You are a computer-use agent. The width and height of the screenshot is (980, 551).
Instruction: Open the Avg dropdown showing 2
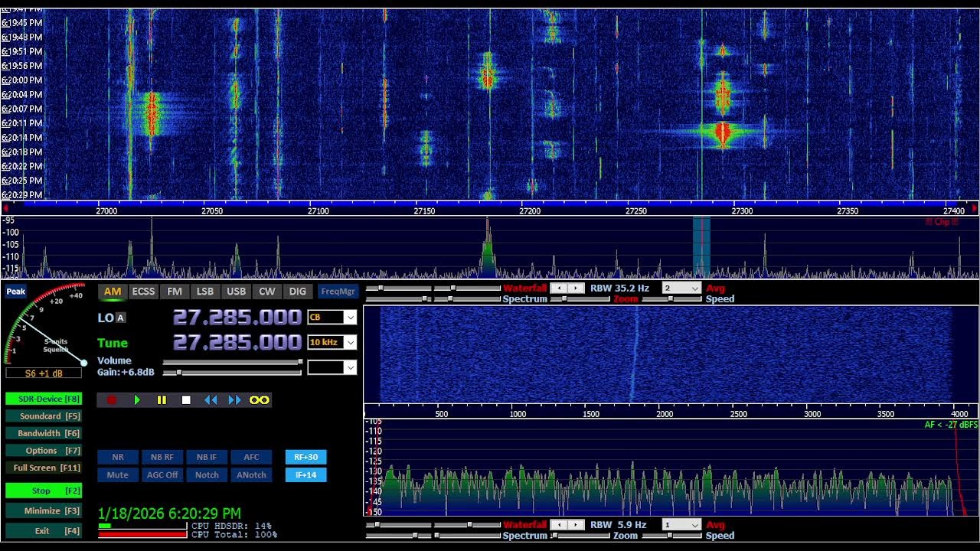coord(681,289)
